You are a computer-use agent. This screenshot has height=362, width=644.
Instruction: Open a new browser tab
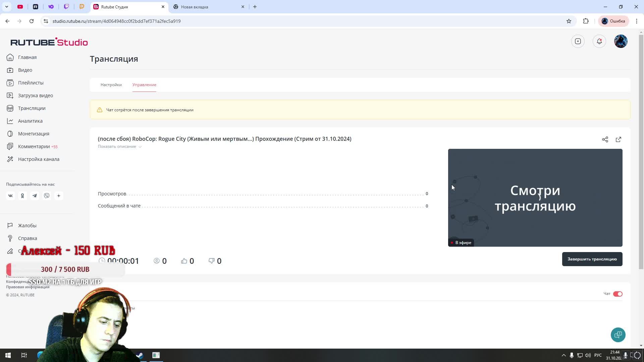pyautogui.click(x=255, y=7)
